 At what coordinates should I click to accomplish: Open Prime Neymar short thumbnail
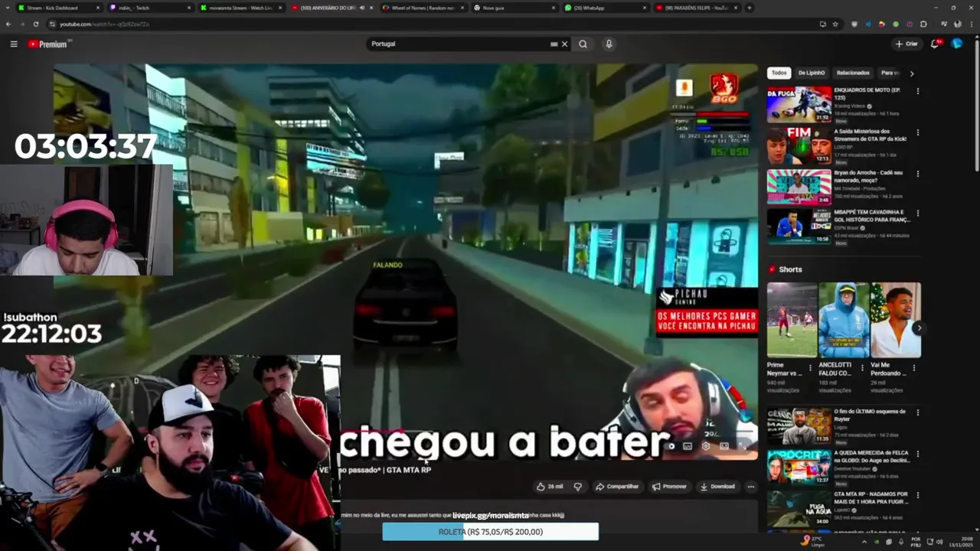(x=792, y=320)
